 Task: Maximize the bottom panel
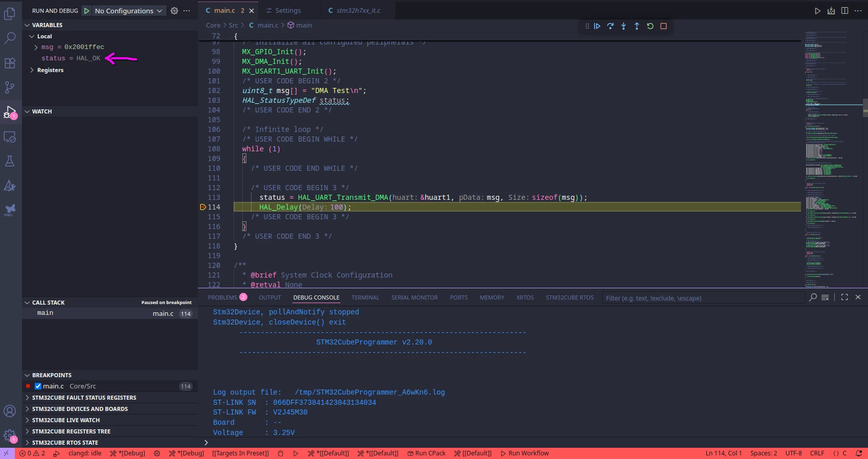[844, 297]
